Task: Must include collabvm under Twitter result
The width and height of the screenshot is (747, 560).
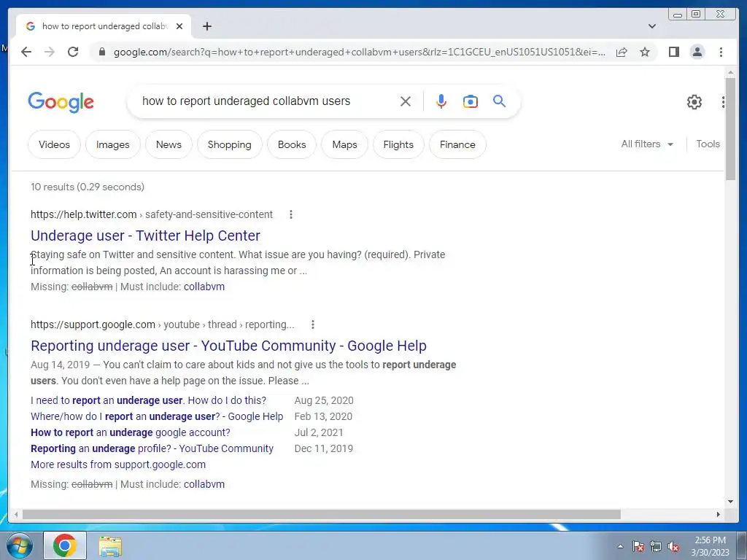Action: (204, 287)
